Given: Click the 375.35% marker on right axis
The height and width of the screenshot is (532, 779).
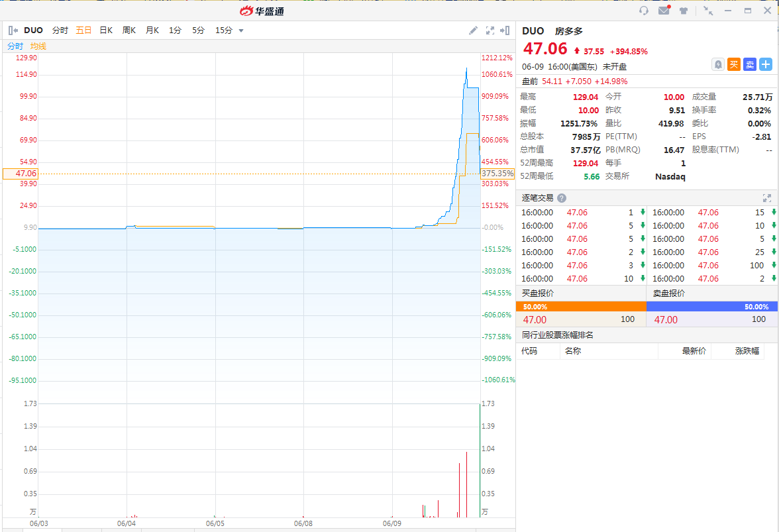Looking at the screenshot, I should [497, 174].
